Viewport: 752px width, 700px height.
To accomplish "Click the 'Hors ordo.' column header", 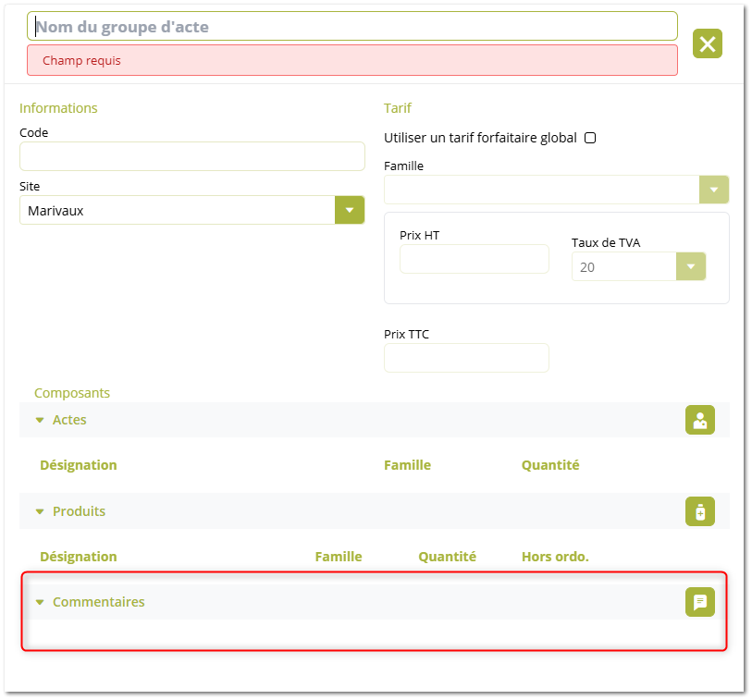I will click(555, 557).
